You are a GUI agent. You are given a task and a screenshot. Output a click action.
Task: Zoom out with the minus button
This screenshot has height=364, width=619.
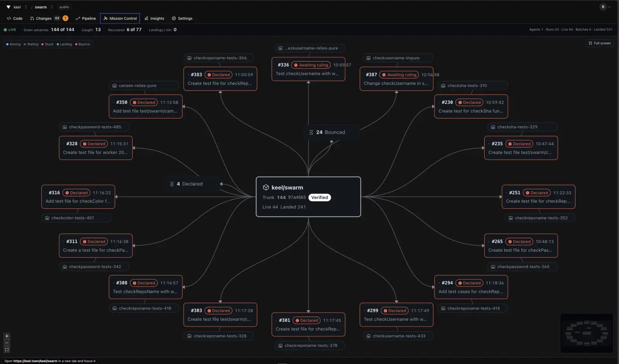[x=7, y=343]
